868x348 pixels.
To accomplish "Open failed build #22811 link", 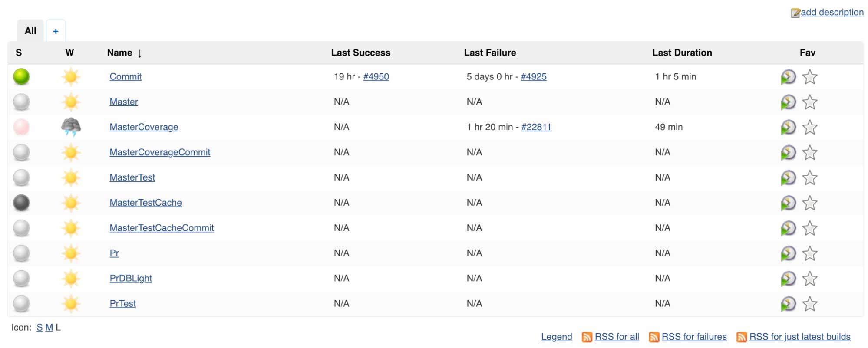I will coord(536,127).
